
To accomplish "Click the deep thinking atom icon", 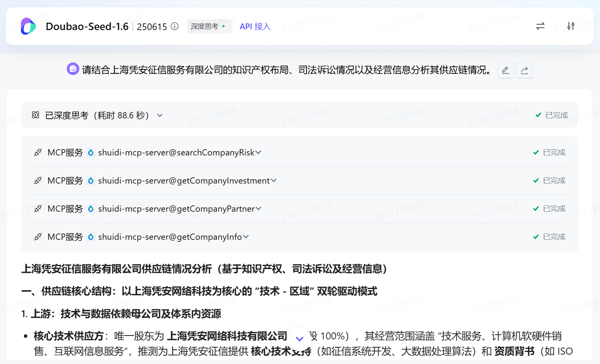I will [x=36, y=115].
